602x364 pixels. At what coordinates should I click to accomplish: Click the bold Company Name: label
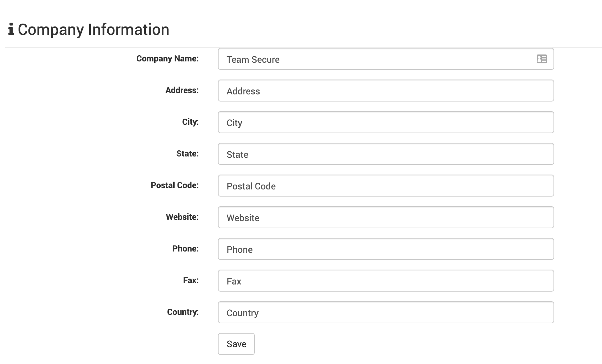[167, 59]
